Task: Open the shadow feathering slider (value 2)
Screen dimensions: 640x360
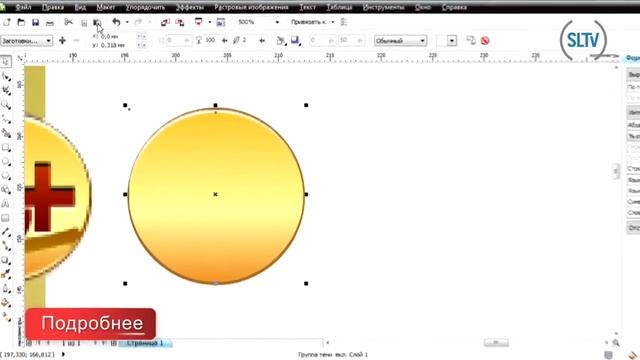Action: tap(262, 40)
